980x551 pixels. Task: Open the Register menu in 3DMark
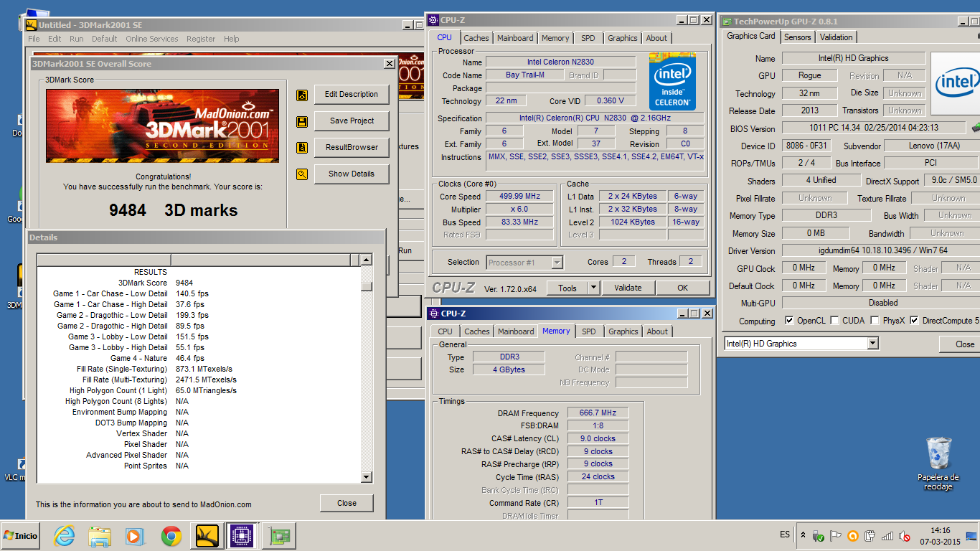tap(201, 39)
